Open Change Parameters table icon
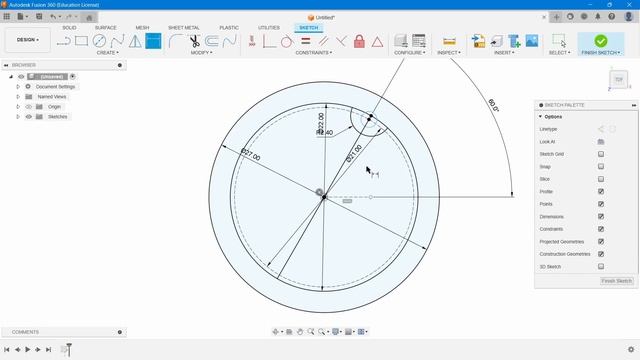 click(x=419, y=41)
